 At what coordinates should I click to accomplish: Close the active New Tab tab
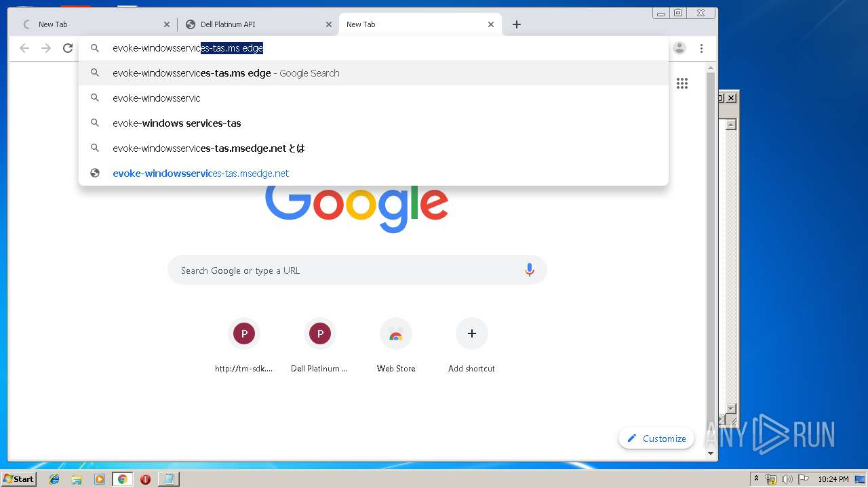[491, 24]
